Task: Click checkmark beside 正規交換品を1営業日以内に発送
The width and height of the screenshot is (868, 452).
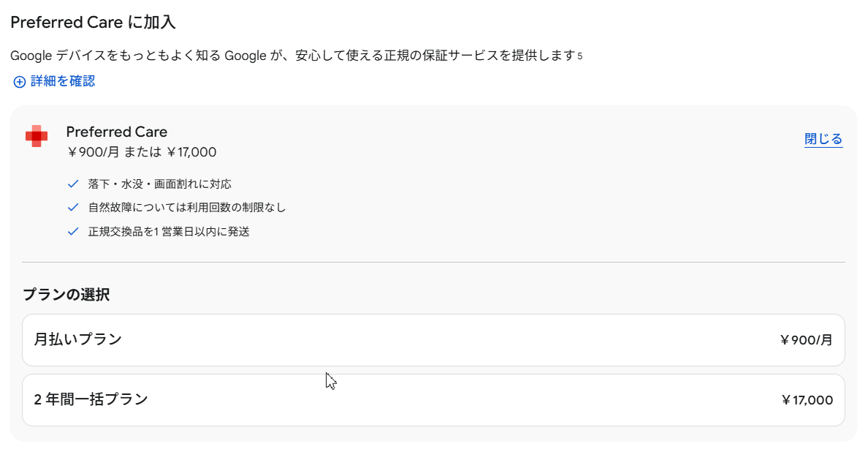Action: point(73,232)
